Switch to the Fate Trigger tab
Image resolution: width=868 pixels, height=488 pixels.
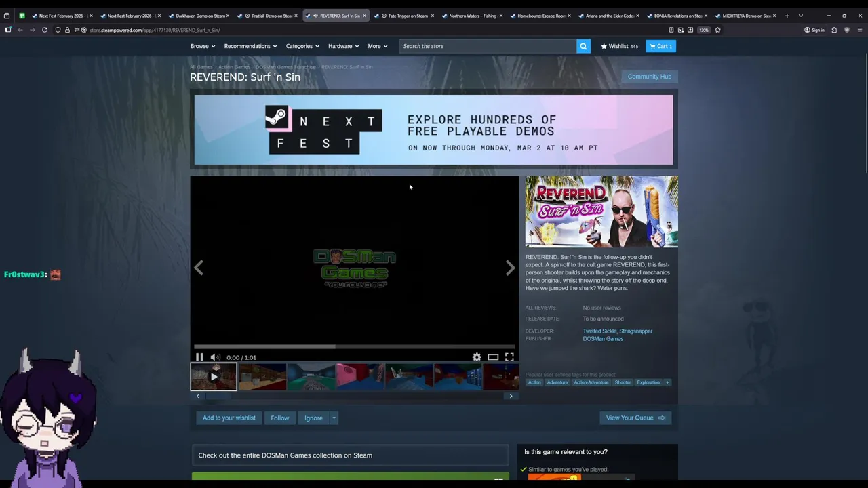tap(405, 16)
